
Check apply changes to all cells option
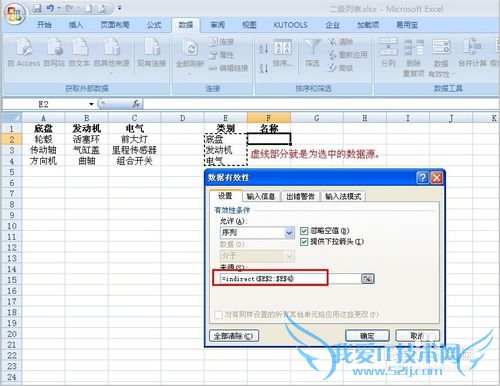[218, 315]
